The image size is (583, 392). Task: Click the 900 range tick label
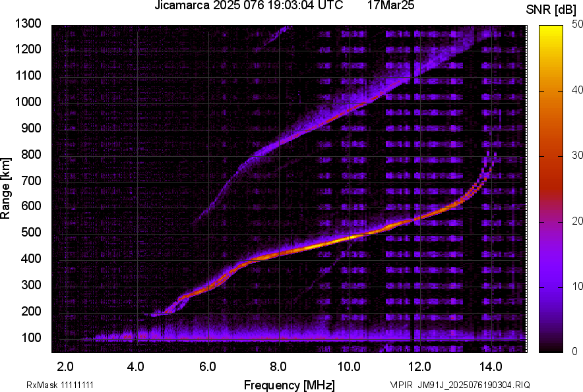click(x=31, y=128)
